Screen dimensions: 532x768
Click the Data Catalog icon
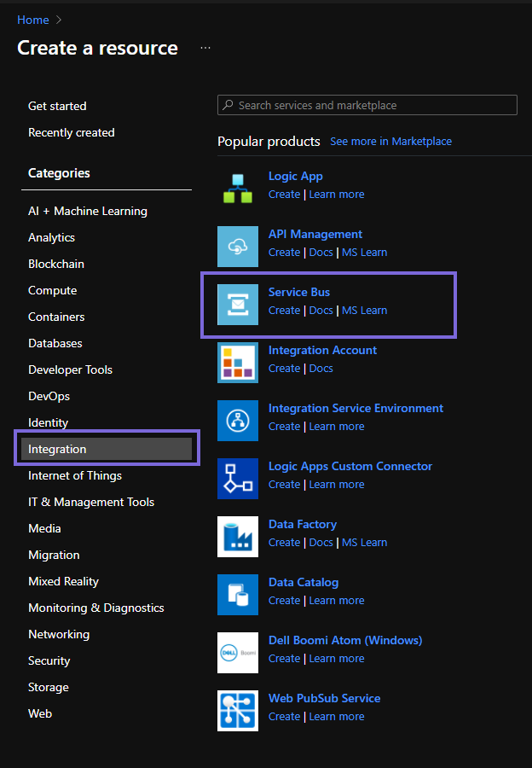pyautogui.click(x=238, y=595)
